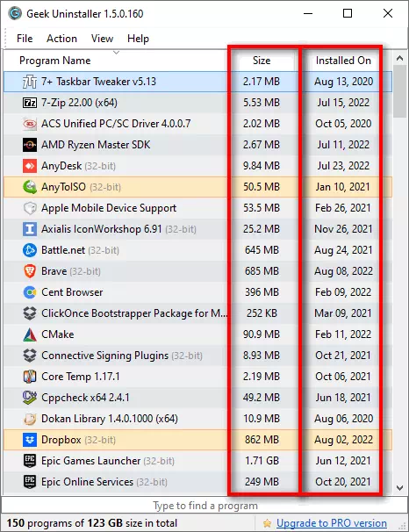The height and width of the screenshot is (532, 409).
Task: Select AnyDesk program name
Action: point(61,166)
